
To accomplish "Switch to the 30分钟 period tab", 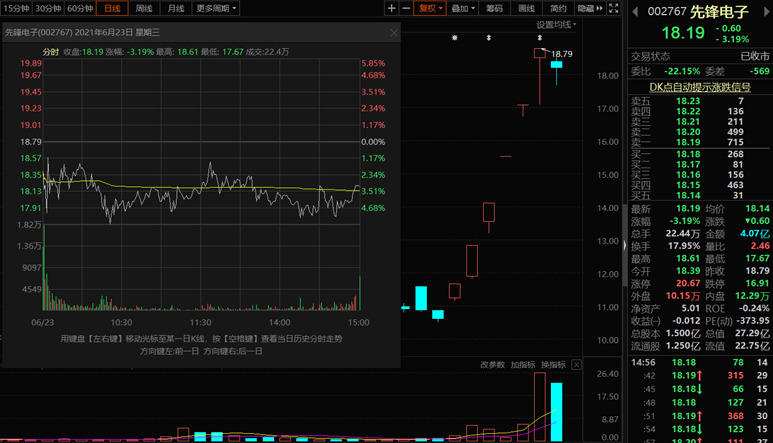I will tap(48, 8).
